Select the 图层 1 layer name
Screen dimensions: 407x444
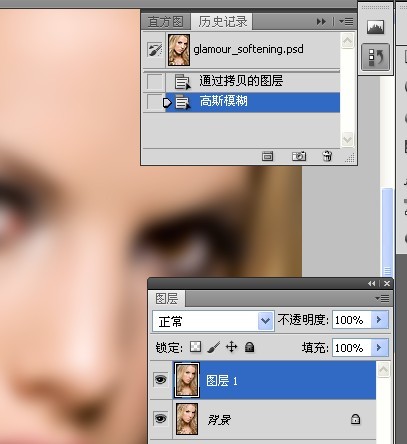(x=222, y=380)
